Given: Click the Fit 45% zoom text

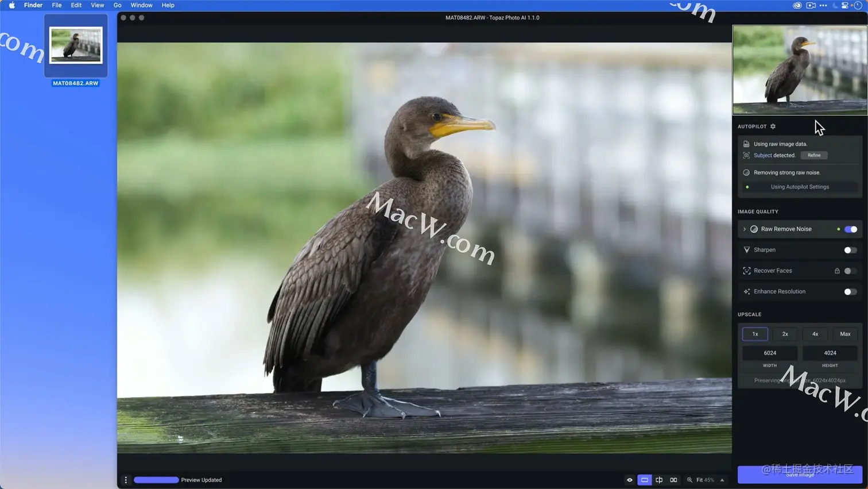Looking at the screenshot, I should point(706,480).
